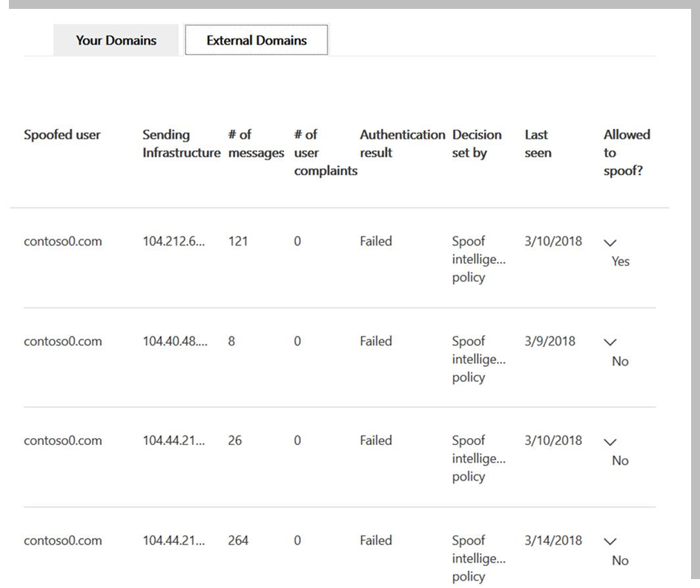Sort by Last seen column header
700x588 pixels.
[x=538, y=144]
